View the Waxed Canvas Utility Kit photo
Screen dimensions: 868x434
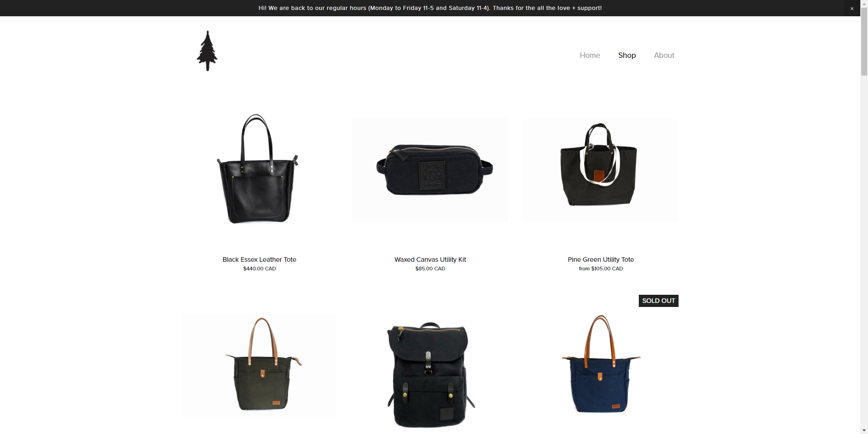pos(430,170)
